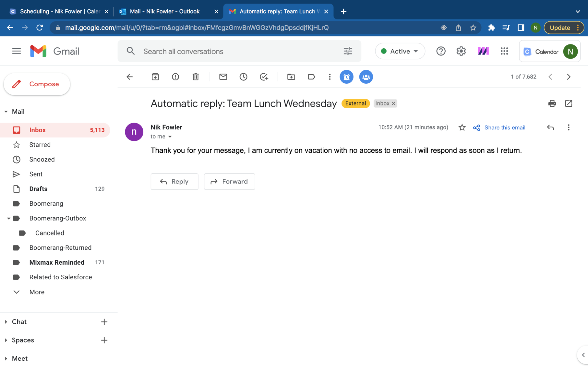588x368 pixels.
Task: Open the Boomerang reminder tool
Action: [x=346, y=77]
